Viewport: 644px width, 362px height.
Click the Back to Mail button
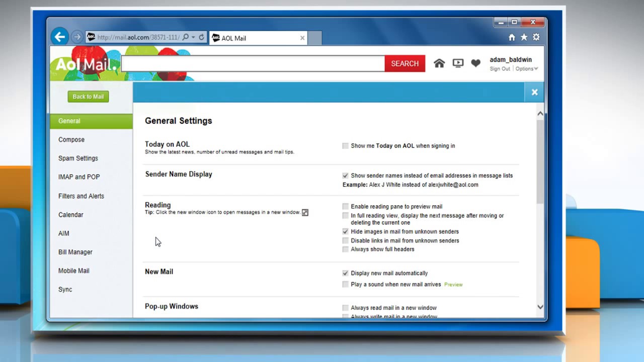88,97
